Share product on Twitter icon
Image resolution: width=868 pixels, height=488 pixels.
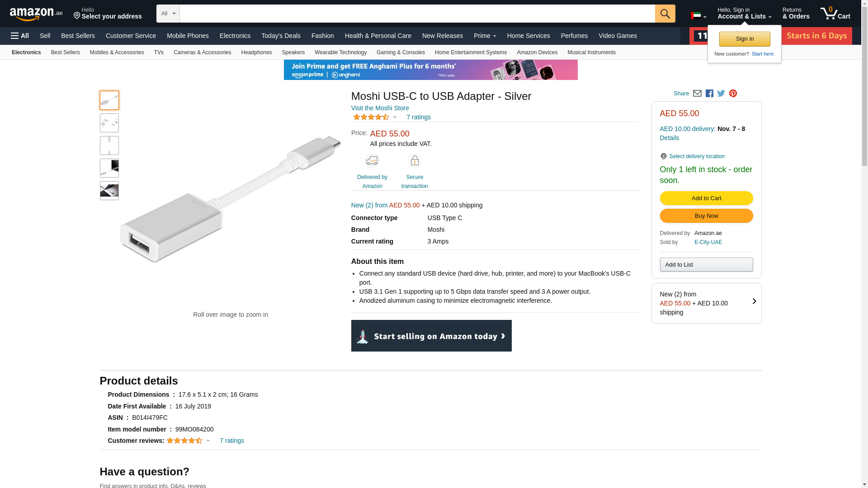721,94
